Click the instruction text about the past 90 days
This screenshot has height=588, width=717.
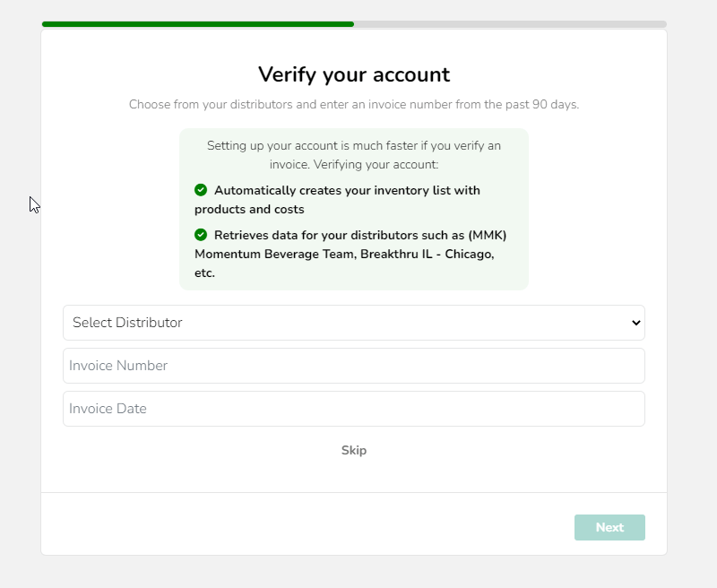point(354,104)
